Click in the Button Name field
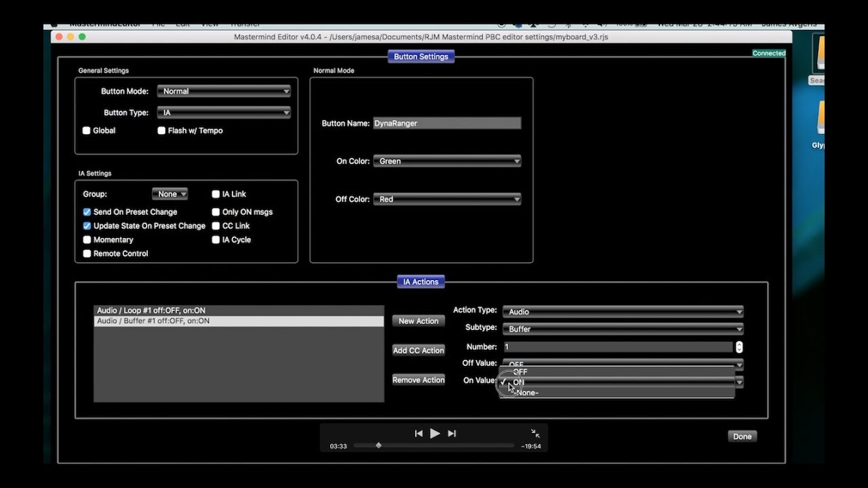The height and width of the screenshot is (488, 868). [x=447, y=123]
